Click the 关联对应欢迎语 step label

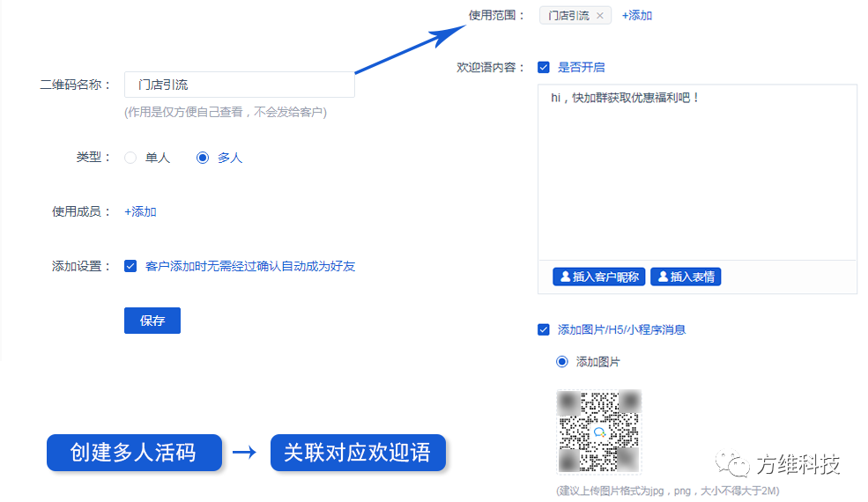[x=357, y=453]
